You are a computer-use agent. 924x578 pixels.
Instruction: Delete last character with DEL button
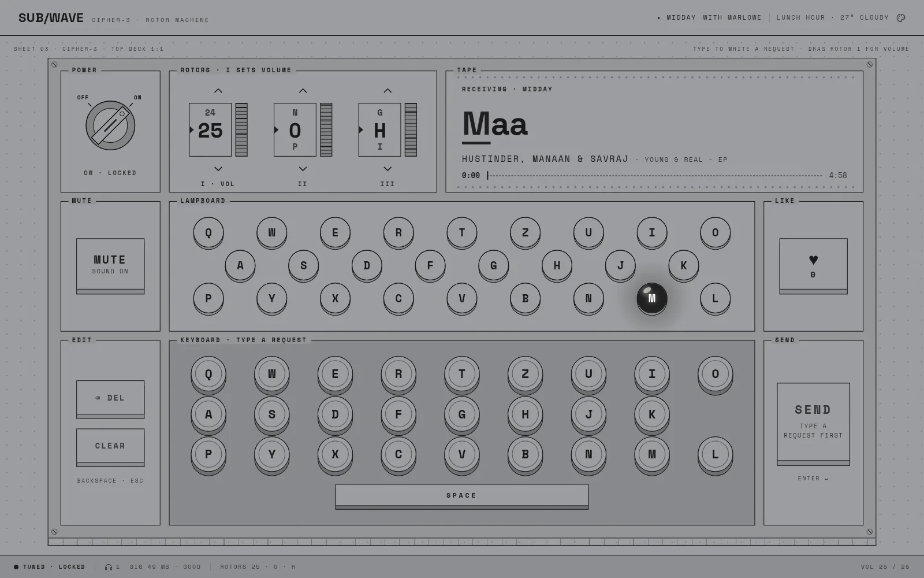(110, 399)
